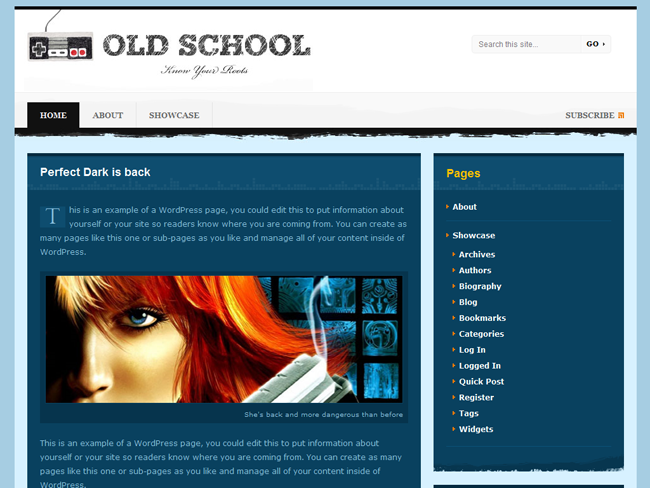Viewport: 650px width, 488px height.
Task: Submit search with the GO button
Action: pyautogui.click(x=595, y=44)
